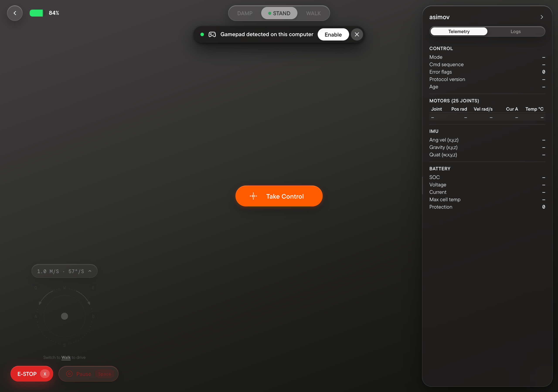Dismiss the gamepad detected notification
558x392 pixels.
point(357,34)
